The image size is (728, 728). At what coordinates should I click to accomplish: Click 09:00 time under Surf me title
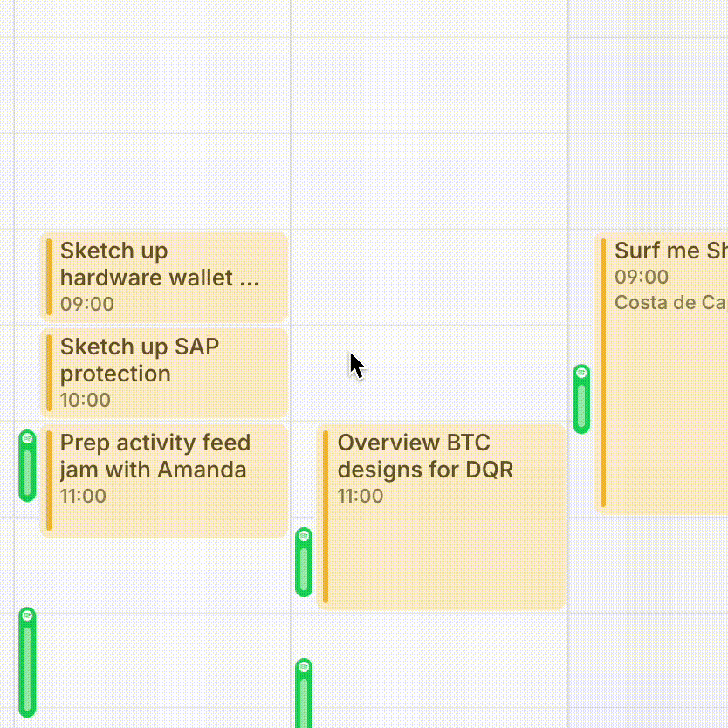642,278
